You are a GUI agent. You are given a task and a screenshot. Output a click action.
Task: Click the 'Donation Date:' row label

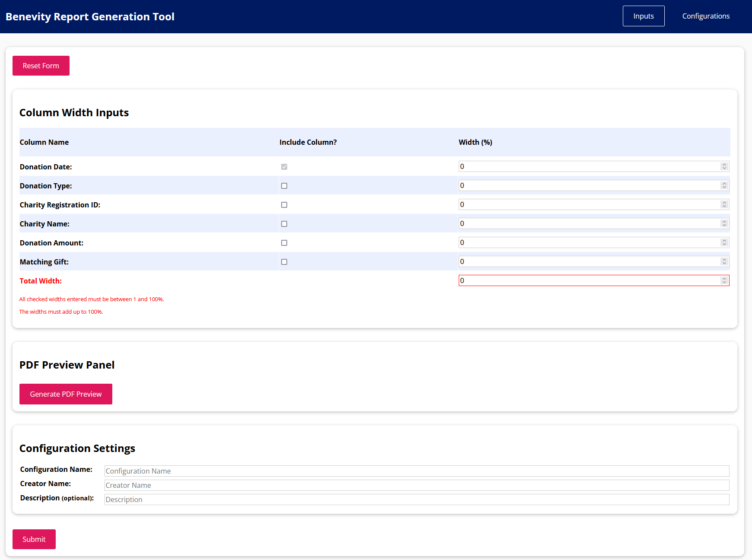coord(46,167)
